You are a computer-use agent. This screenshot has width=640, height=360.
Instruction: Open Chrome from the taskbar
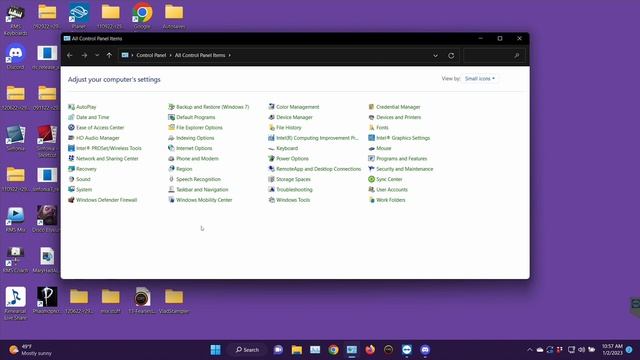[x=333, y=350]
